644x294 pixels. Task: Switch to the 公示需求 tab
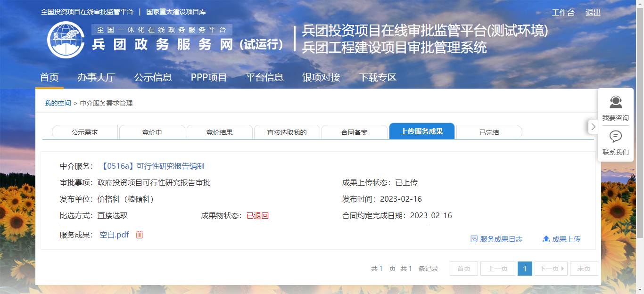pos(85,132)
